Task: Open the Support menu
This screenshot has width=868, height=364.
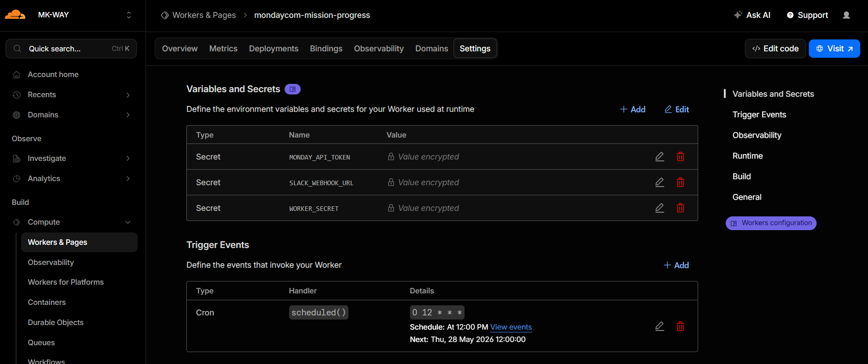Action: click(x=807, y=15)
